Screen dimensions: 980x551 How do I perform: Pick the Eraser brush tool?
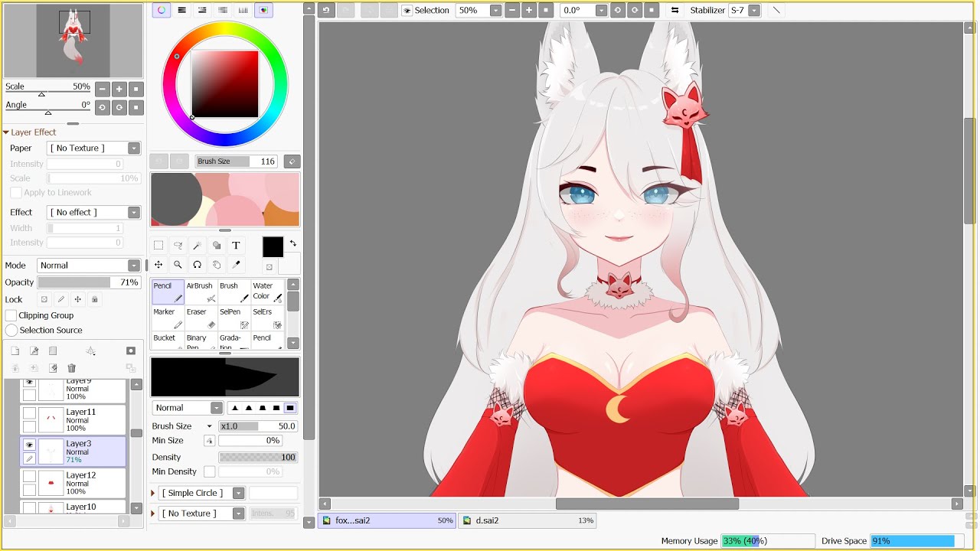pos(201,318)
